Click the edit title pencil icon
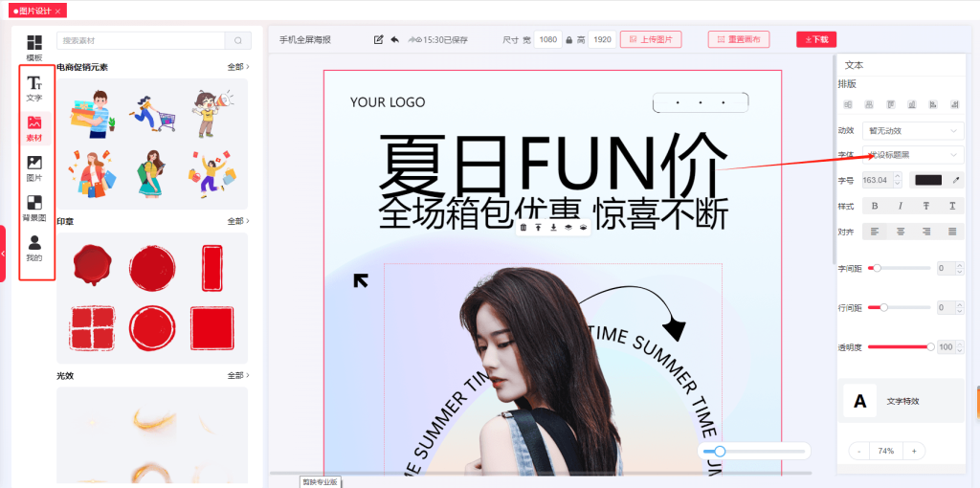Viewport: 980px width, 488px height. coord(379,39)
